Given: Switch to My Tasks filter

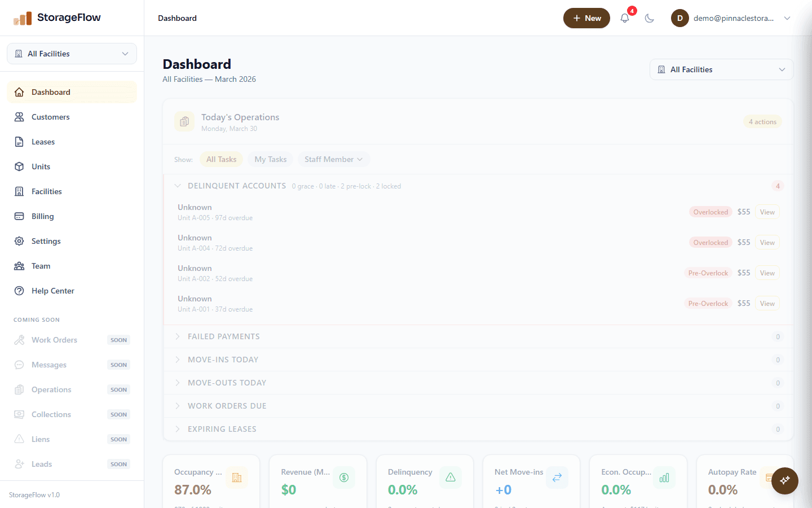Looking at the screenshot, I should pyautogui.click(x=270, y=159).
